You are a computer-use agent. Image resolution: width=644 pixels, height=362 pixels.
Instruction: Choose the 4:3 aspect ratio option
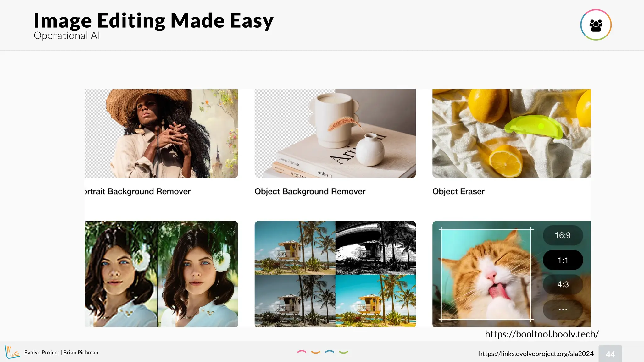tap(563, 284)
